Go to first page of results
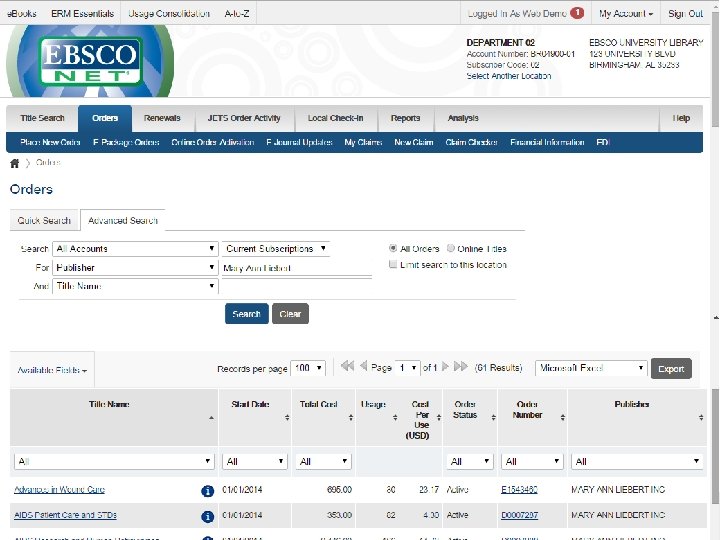Image resolution: width=720 pixels, height=540 pixels. point(348,366)
